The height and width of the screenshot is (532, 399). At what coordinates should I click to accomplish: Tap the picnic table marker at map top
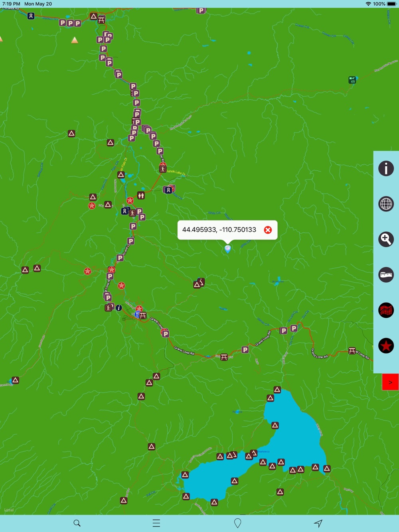coord(101,20)
